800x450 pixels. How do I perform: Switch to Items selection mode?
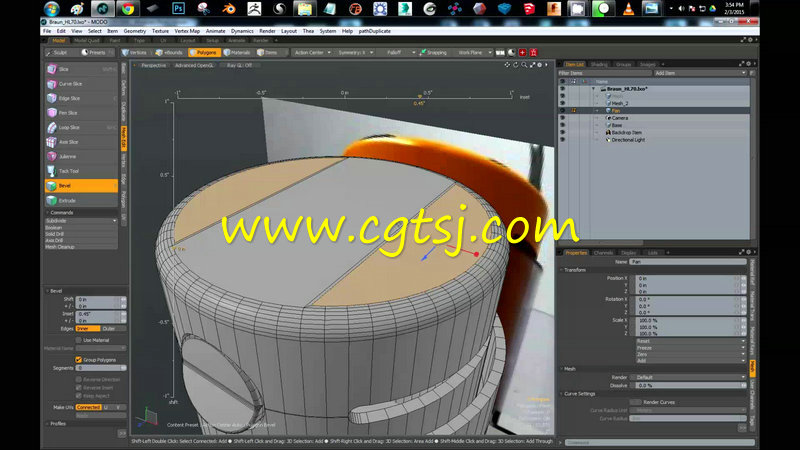click(267, 53)
